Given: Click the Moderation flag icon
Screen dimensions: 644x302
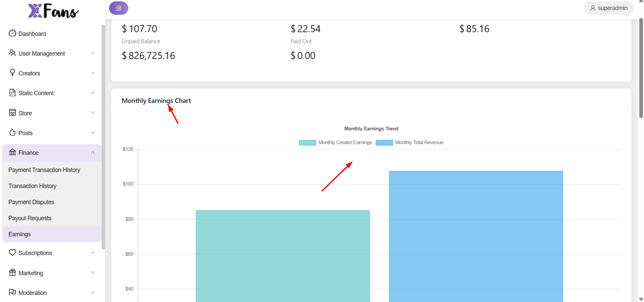Looking at the screenshot, I should pos(12,292).
